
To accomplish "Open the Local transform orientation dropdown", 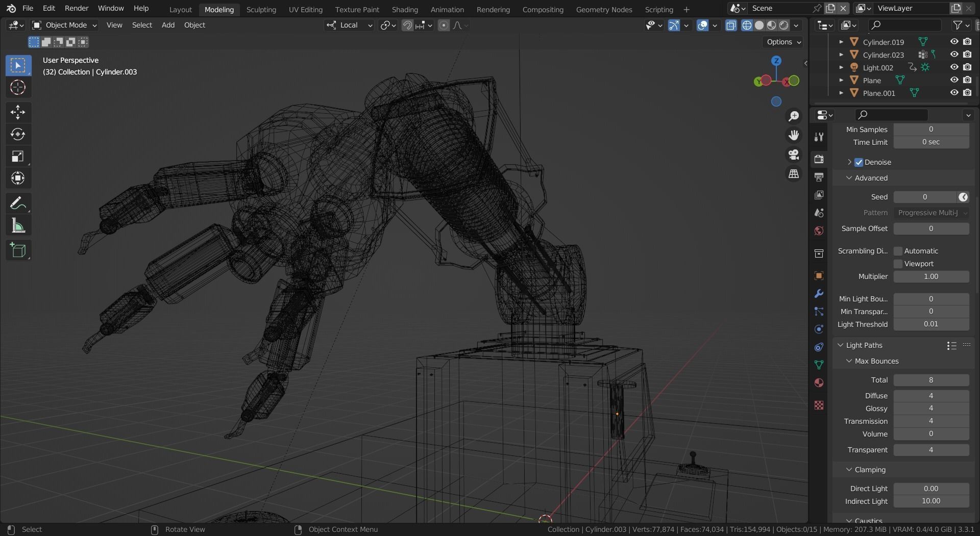I will tap(349, 25).
